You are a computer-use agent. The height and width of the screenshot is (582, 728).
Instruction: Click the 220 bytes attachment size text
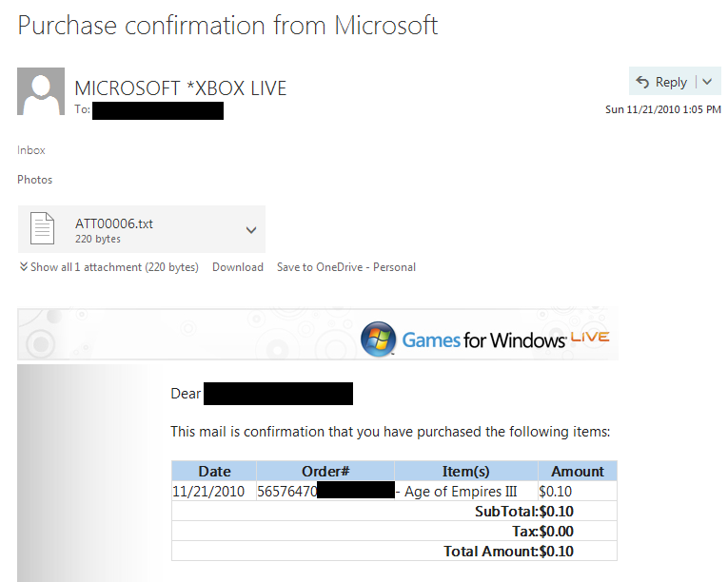point(98,239)
